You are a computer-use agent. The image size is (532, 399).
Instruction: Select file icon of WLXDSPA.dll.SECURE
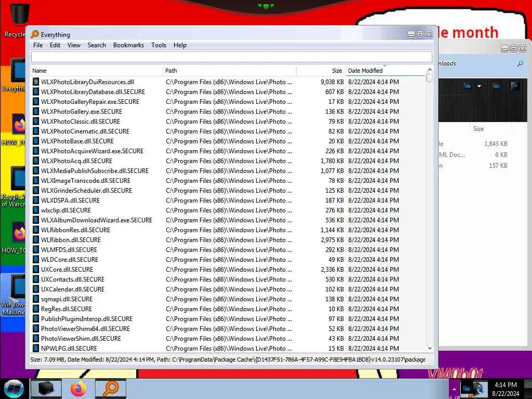click(x=36, y=200)
